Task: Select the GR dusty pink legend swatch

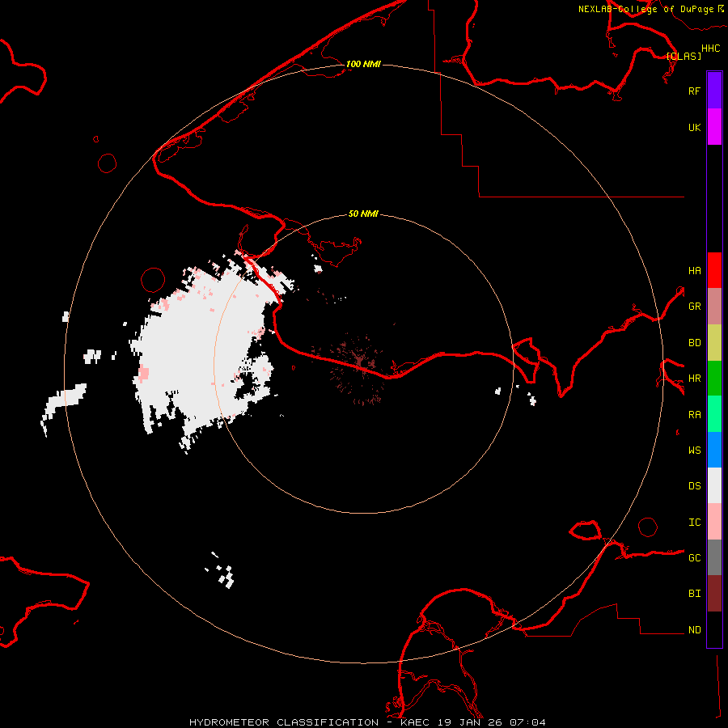Action: (714, 307)
